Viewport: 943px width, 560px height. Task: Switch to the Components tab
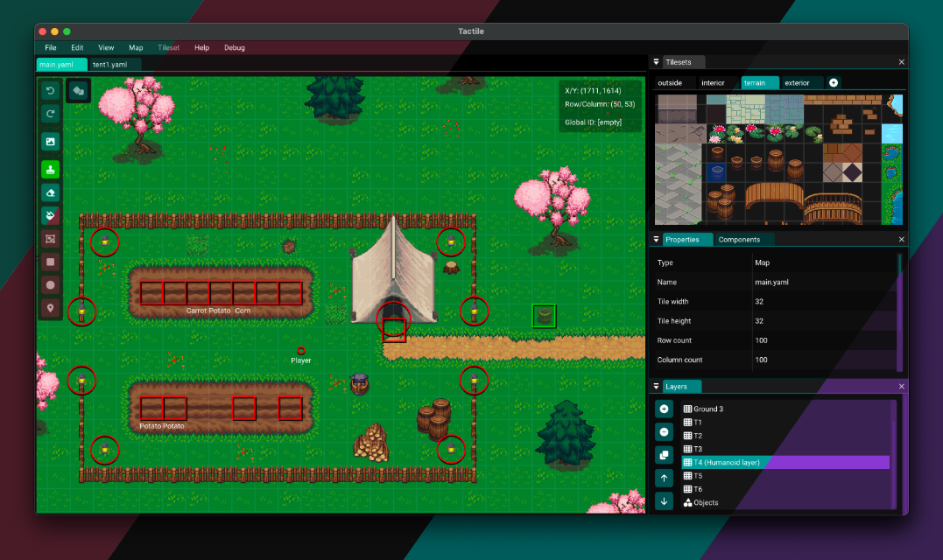click(x=739, y=240)
